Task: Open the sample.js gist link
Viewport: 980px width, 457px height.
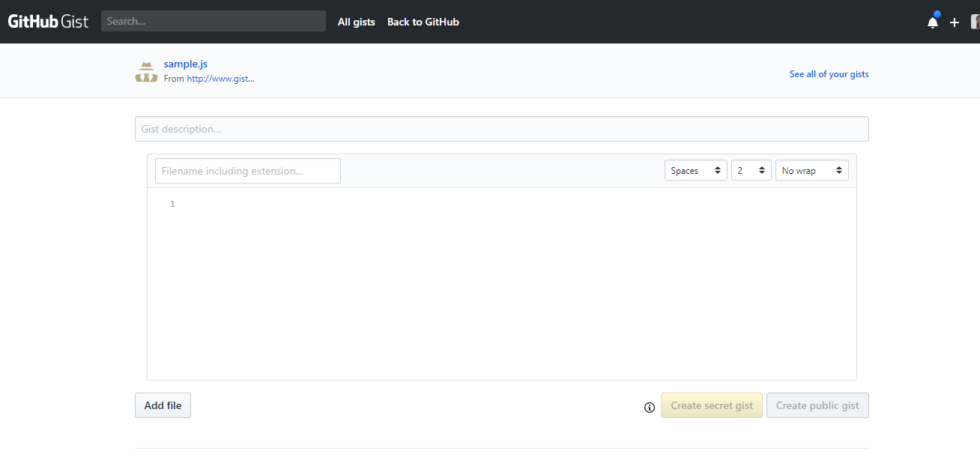Action: 185,64
